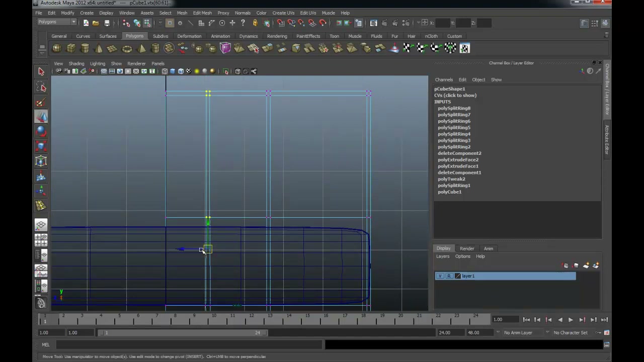Toggle Channel Box display icon at top right
This screenshot has height=362, width=644.
pos(605,23)
